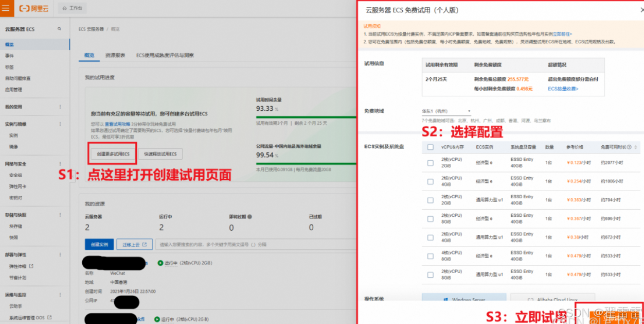The image size is (644, 324).
Task: Click the search icon beside 云服务器 ECS
Action: (x=60, y=29)
